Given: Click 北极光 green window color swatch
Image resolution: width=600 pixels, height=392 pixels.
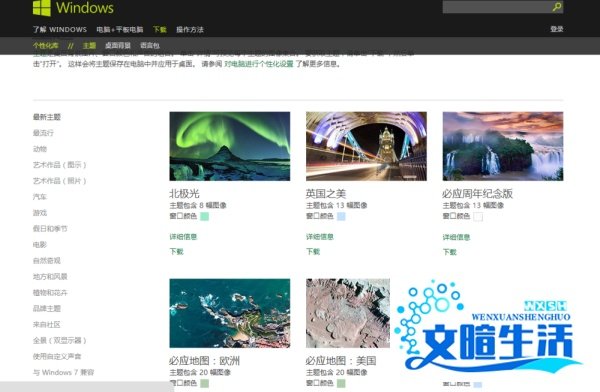Looking at the screenshot, I should point(205,217).
